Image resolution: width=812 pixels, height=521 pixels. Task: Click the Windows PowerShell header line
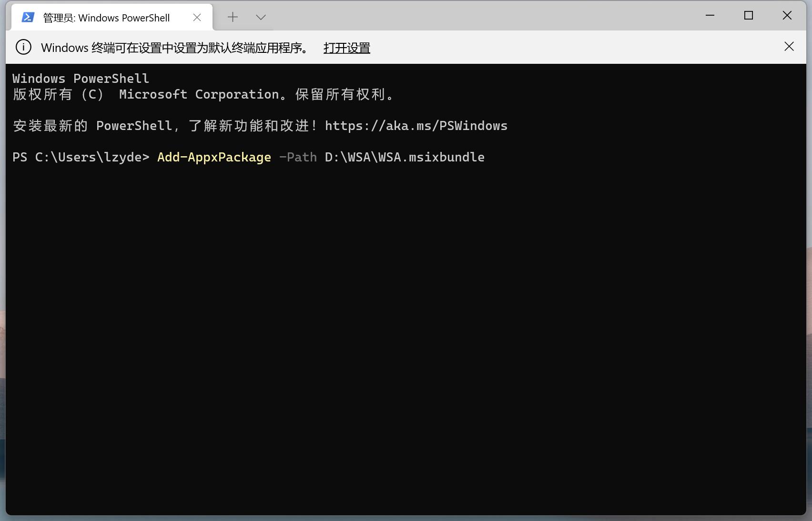coord(80,78)
